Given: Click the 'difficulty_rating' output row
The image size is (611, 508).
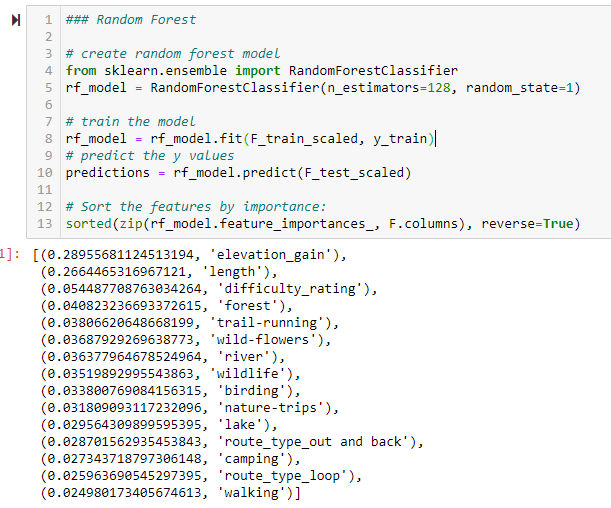Looking at the screenshot, I should [209, 289].
